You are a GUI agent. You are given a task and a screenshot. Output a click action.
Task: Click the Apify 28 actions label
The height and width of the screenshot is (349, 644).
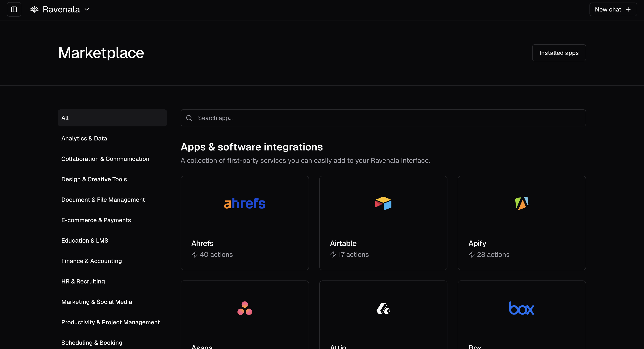point(493,255)
